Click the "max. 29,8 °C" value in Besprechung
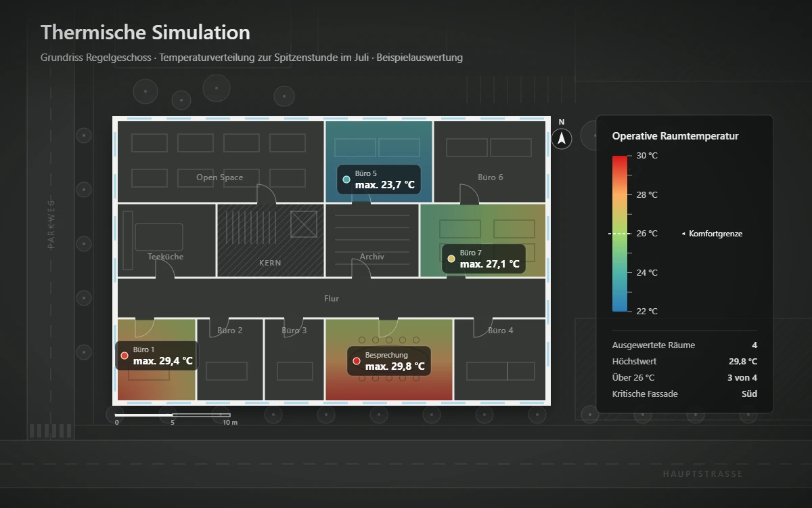812x508 pixels. click(395, 366)
